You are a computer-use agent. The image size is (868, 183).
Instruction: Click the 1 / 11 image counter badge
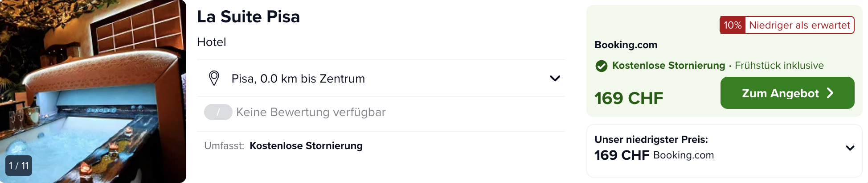tap(19, 166)
